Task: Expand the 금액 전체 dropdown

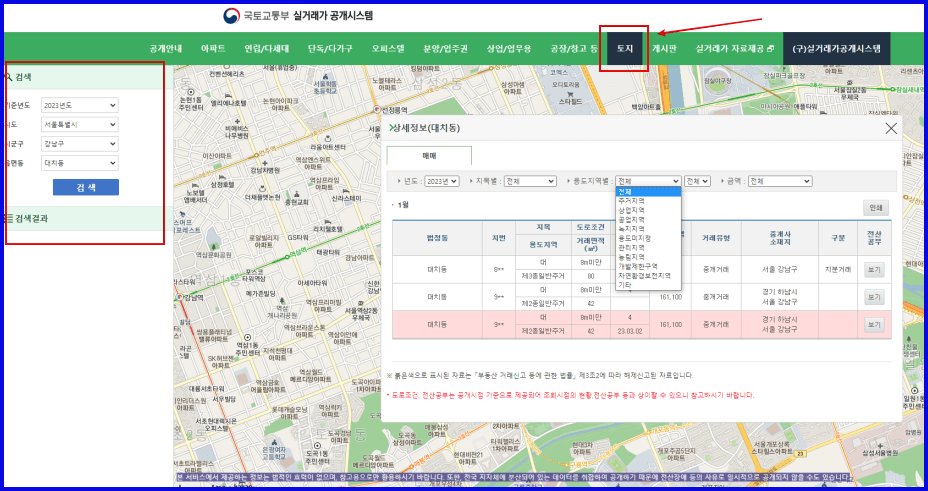Action: click(780, 181)
